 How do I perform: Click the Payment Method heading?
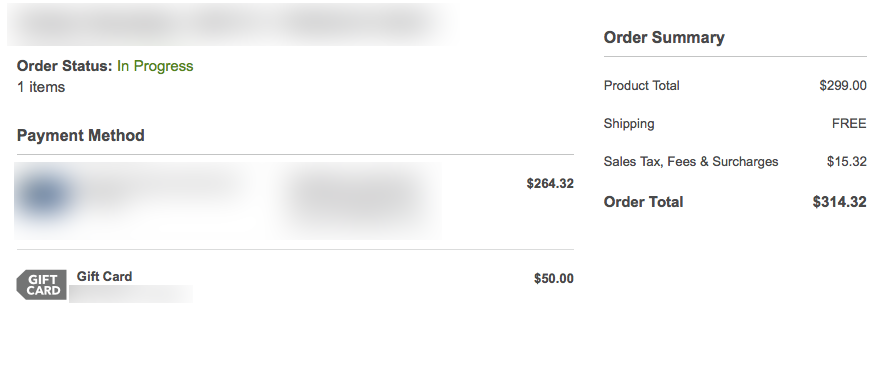pyautogui.click(x=81, y=135)
